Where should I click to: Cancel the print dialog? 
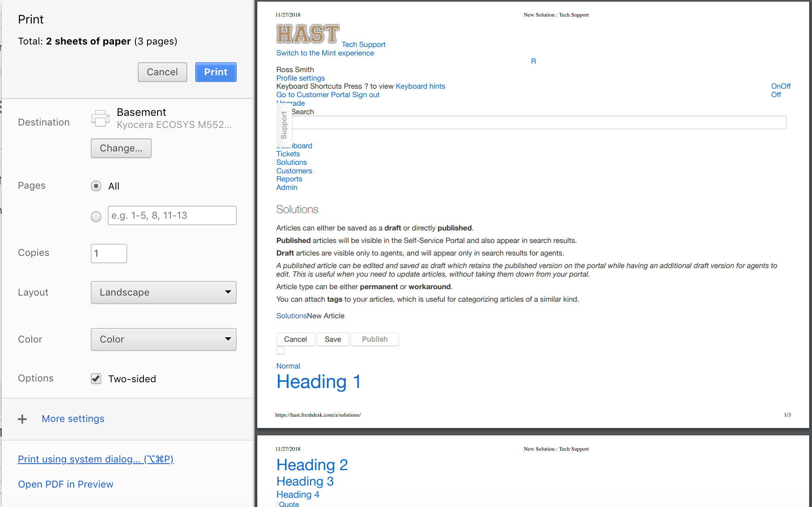pos(162,72)
